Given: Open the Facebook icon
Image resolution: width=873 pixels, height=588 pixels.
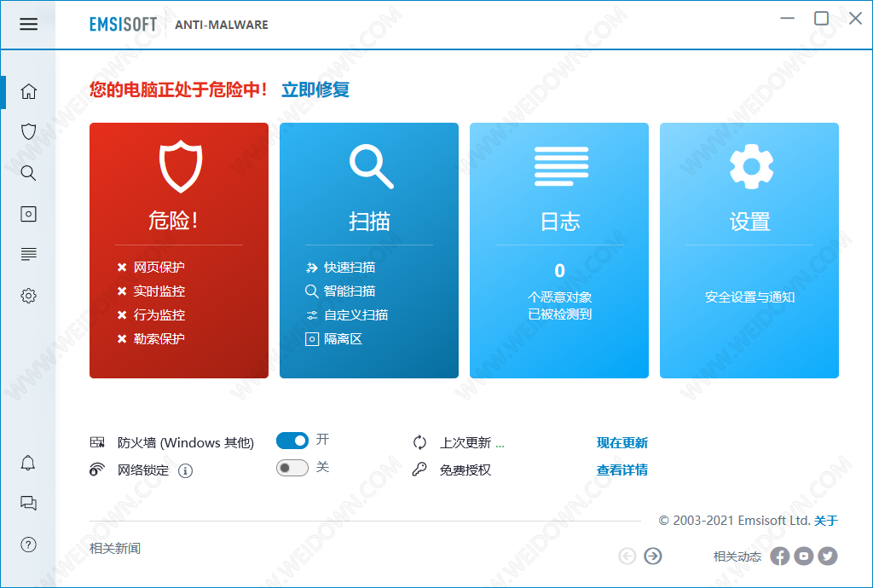Looking at the screenshot, I should 780,556.
